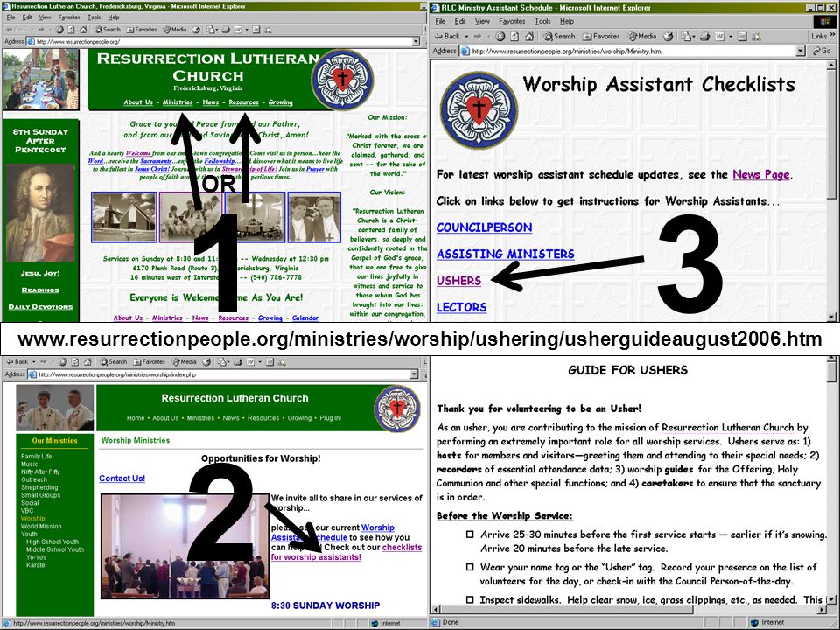Open Mail dropdown arrow in Resurrection Lutheran Church homepage window

[x=216, y=30]
